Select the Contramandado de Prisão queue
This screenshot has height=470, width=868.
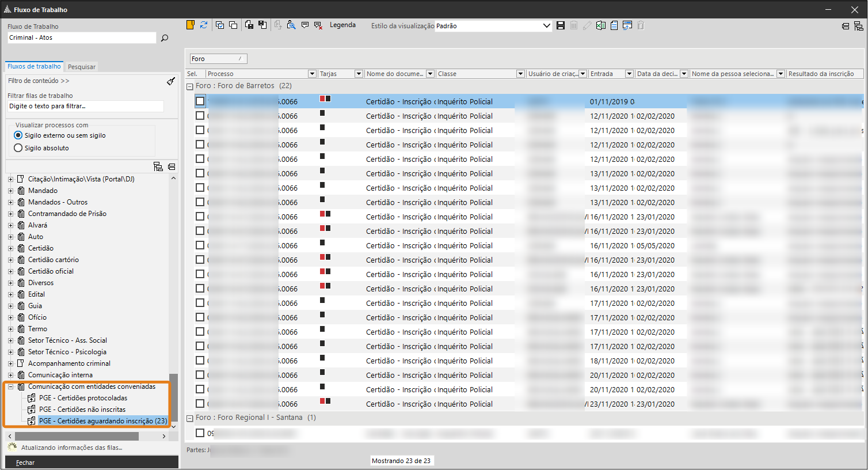tap(67, 214)
